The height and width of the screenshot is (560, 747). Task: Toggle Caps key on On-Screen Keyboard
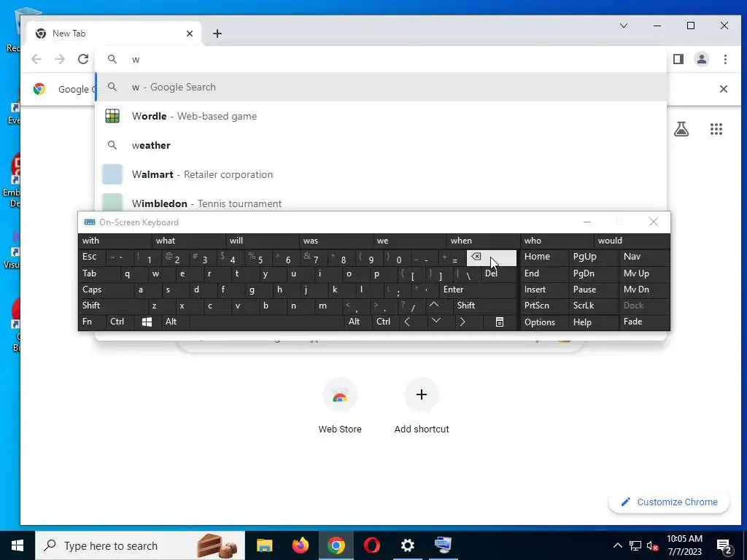[106, 289]
